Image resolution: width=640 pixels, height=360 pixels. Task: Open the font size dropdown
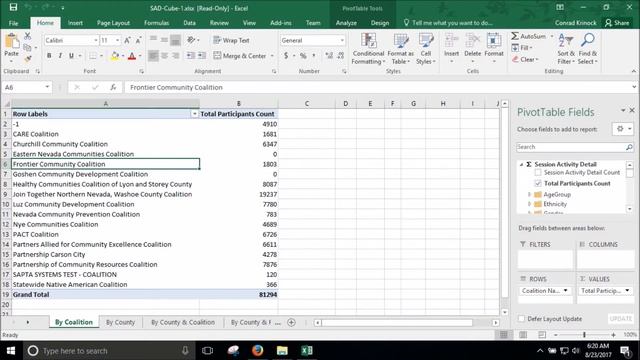coord(118,40)
